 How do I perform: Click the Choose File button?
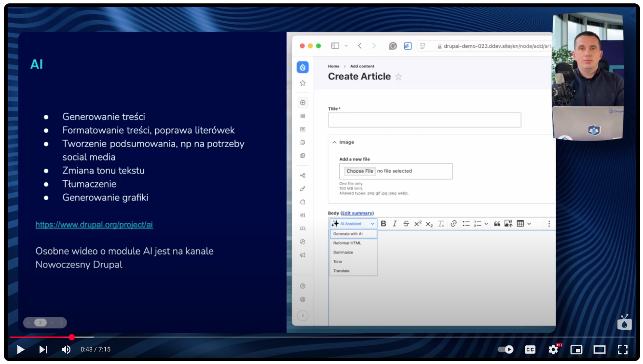(x=360, y=171)
